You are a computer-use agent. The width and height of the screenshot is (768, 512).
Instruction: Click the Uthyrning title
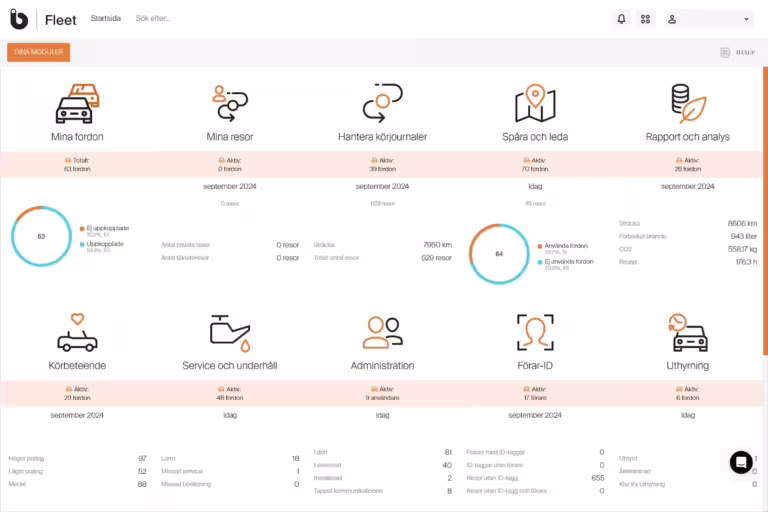coord(688,366)
